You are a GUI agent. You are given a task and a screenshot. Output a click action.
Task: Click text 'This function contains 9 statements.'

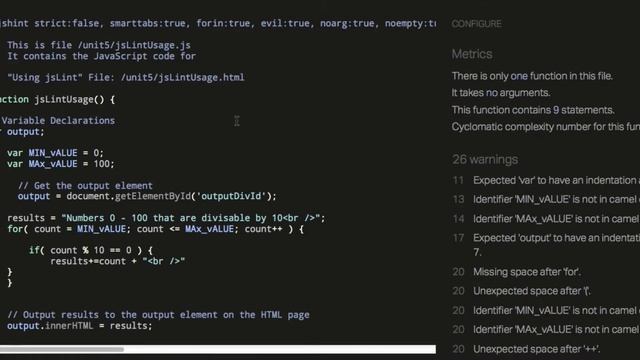[x=533, y=110]
